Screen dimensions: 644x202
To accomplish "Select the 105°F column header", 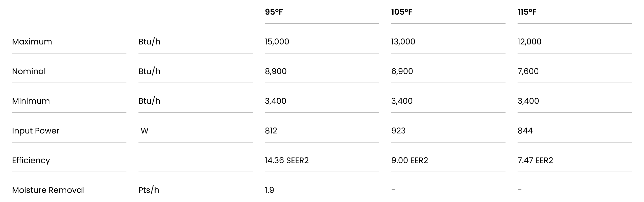I will [x=402, y=12].
